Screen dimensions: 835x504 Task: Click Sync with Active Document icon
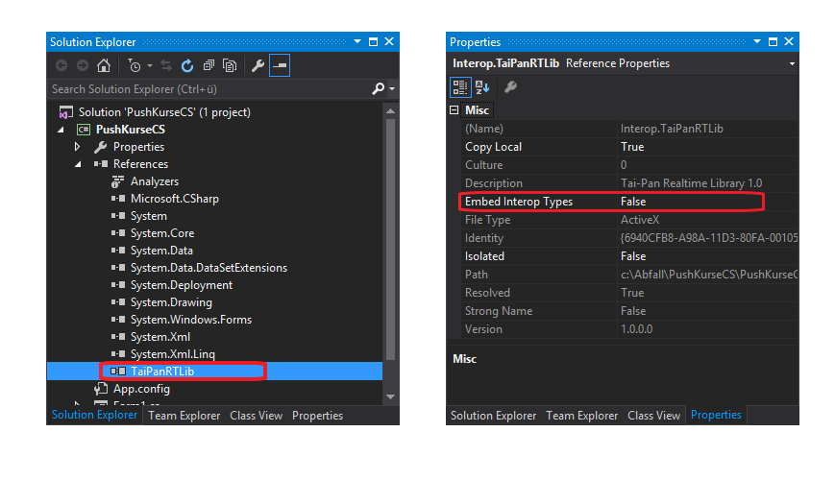click(166, 65)
